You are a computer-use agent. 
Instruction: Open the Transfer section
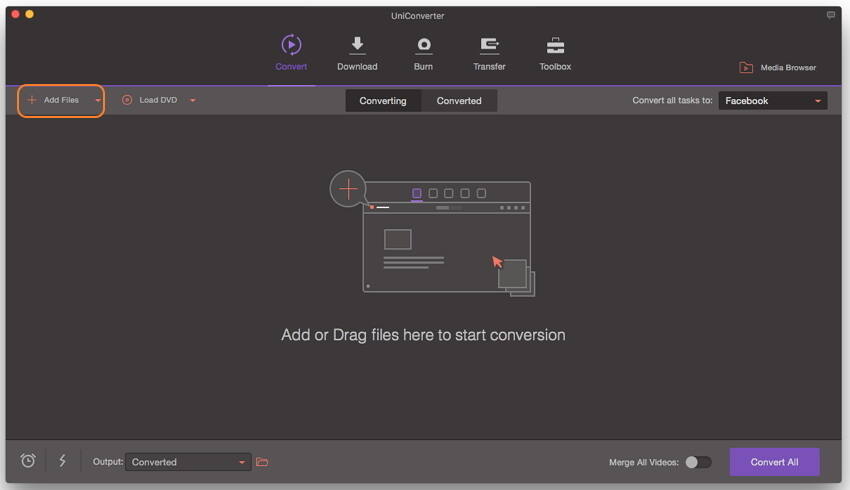coord(489,53)
